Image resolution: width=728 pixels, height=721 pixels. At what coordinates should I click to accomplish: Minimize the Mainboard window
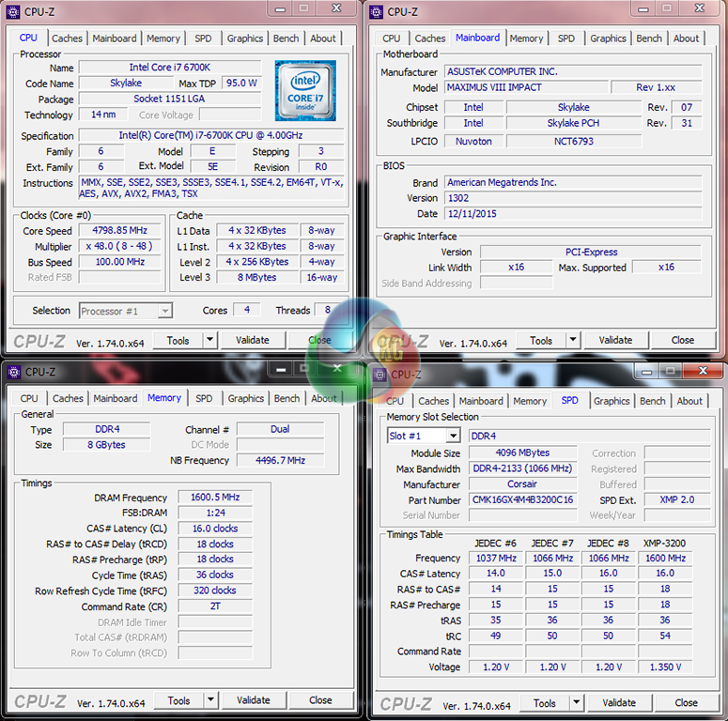pyautogui.click(x=643, y=8)
